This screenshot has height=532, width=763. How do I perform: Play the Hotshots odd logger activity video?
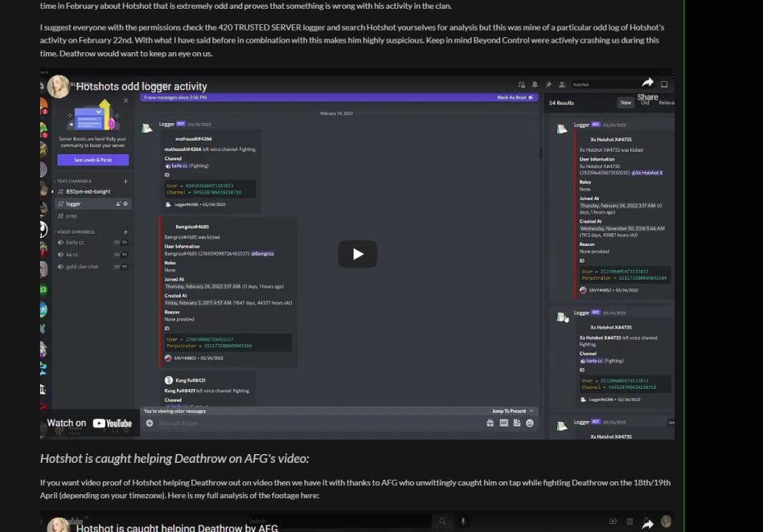358,254
